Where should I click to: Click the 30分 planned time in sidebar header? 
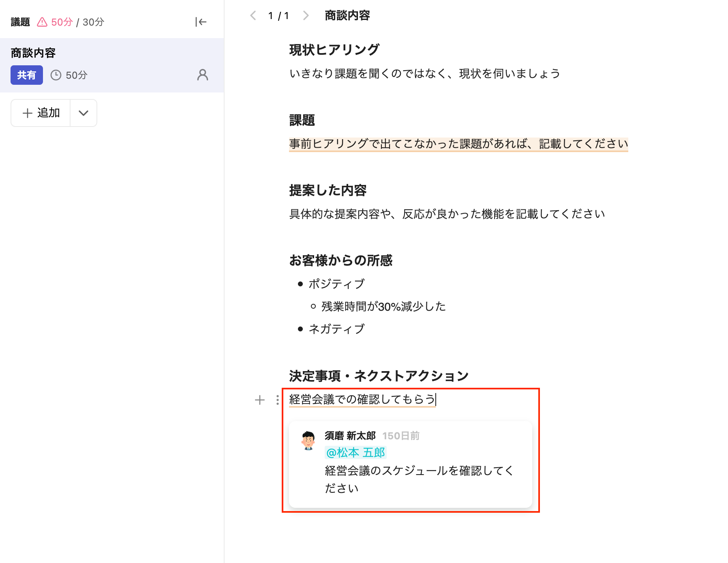pos(94,22)
